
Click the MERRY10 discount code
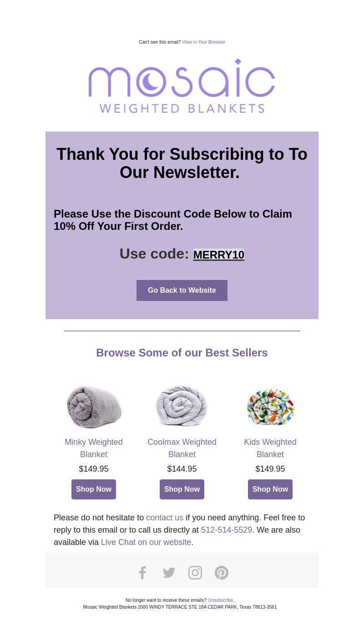click(219, 255)
